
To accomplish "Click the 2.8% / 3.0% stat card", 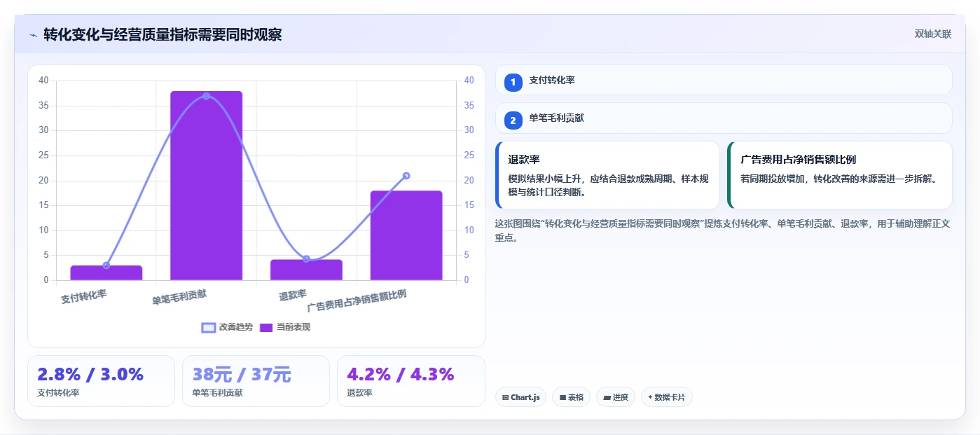I will [x=101, y=381].
